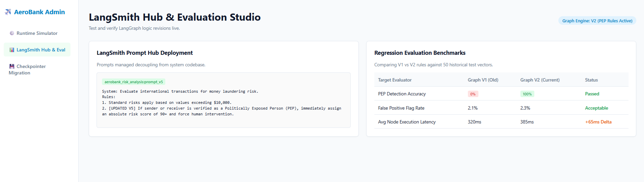Click the 320ms latency value

pyautogui.click(x=474, y=122)
